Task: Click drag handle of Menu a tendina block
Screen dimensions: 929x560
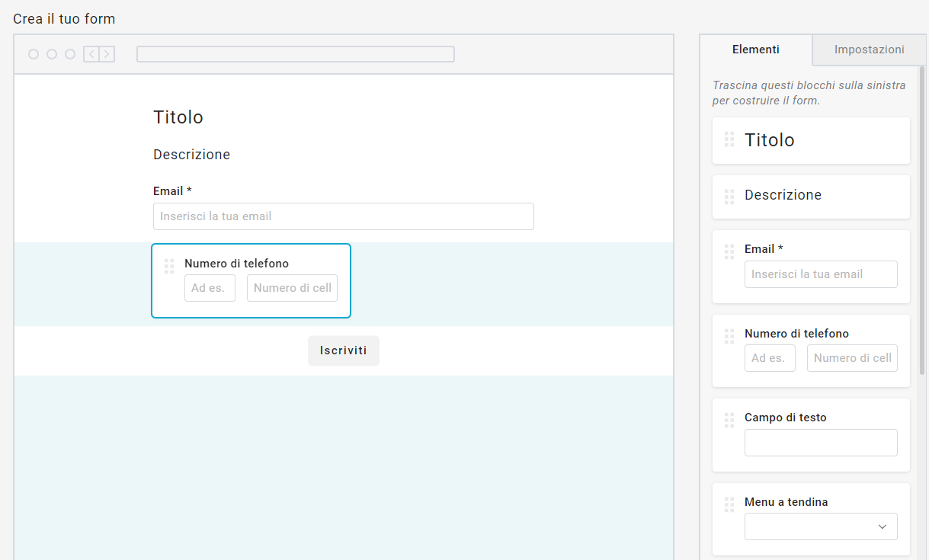Action: (x=729, y=504)
